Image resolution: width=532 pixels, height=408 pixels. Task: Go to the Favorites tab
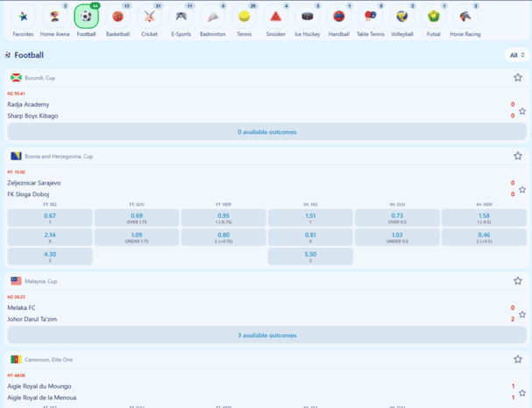[24, 18]
